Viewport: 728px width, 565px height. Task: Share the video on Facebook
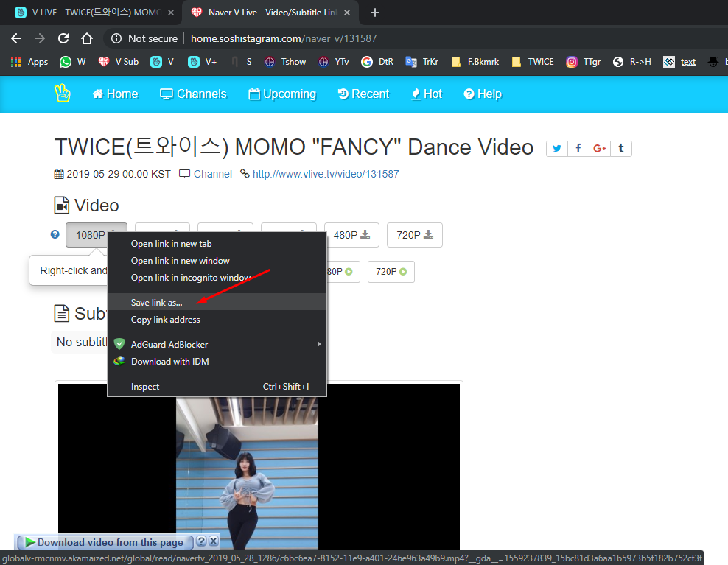(x=578, y=149)
